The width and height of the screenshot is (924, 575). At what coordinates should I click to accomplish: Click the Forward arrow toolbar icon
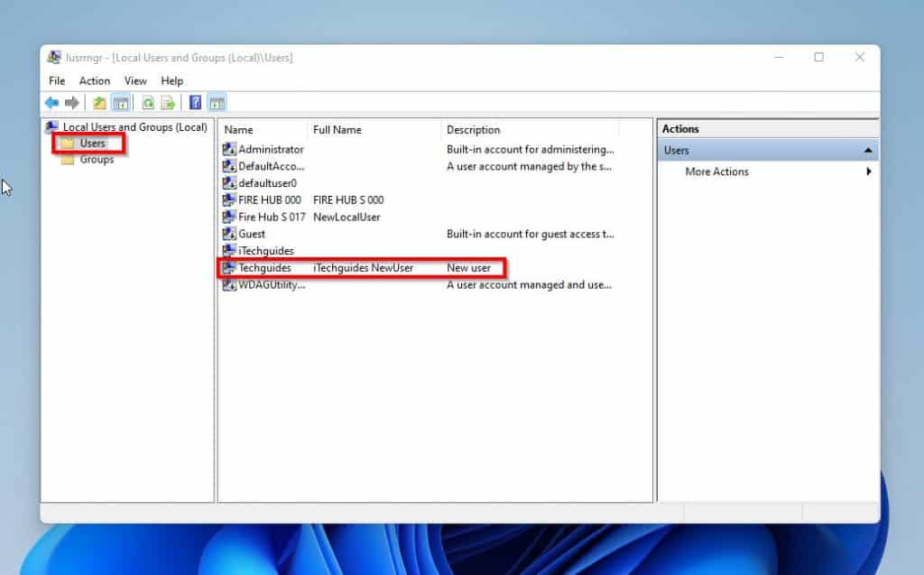tap(72, 103)
